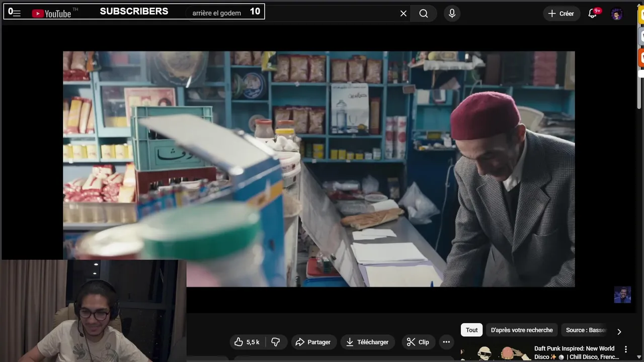
Task: Click channel watermark in player corner
Action: [x=622, y=295]
